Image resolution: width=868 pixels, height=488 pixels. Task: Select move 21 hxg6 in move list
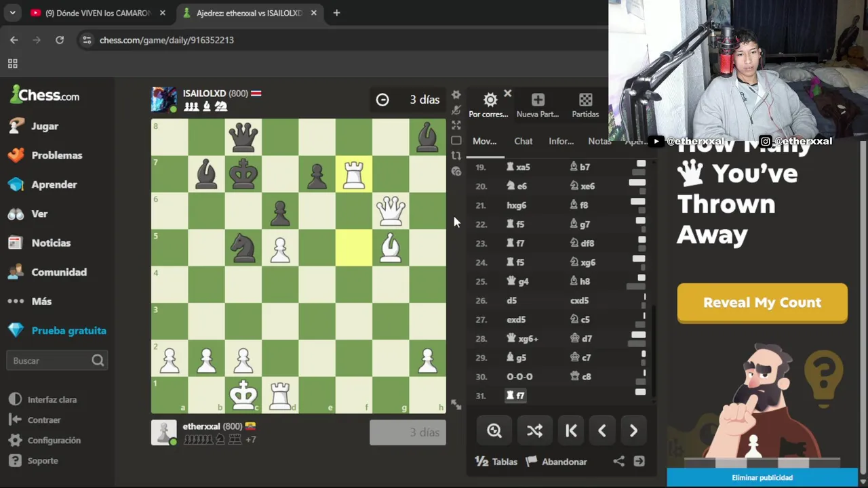[516, 205]
